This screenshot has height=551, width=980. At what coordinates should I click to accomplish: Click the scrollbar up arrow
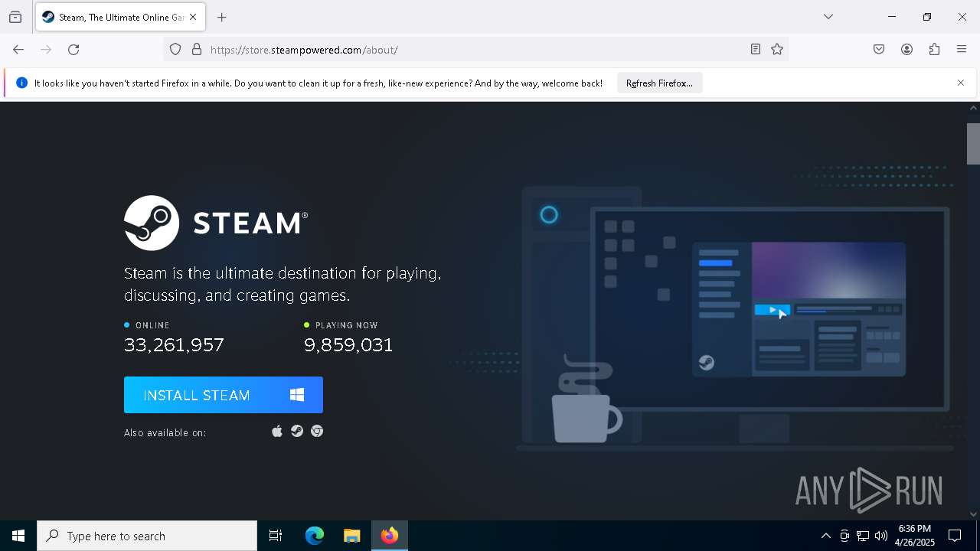pyautogui.click(x=973, y=109)
